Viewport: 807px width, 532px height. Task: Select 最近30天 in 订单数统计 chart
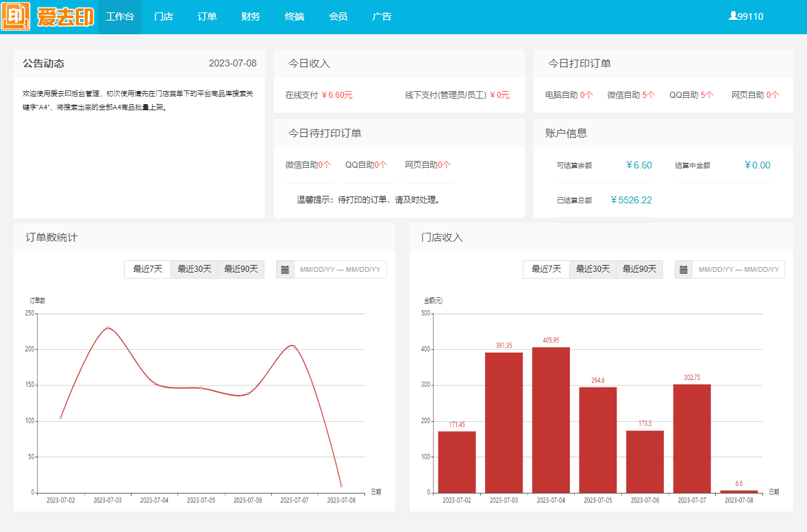click(195, 269)
